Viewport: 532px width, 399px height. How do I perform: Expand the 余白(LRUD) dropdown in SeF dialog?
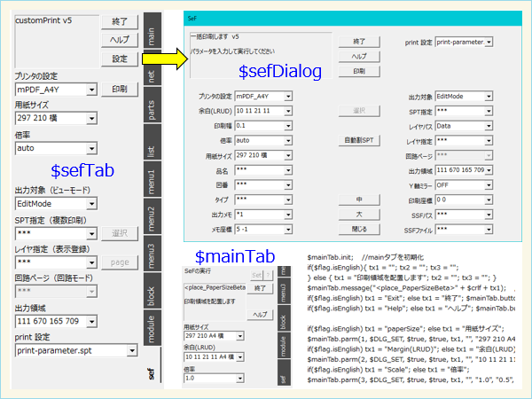[288, 110]
